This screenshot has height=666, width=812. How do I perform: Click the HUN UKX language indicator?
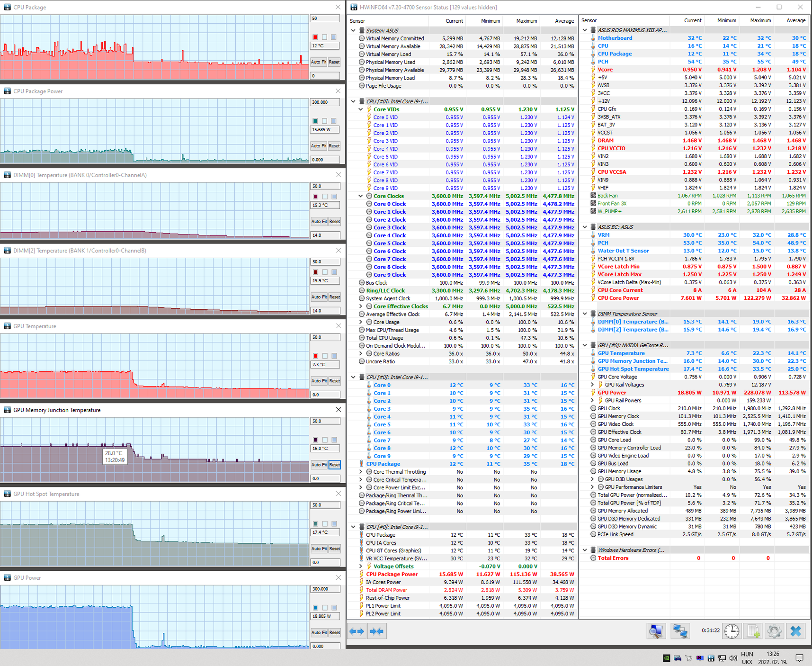[747, 658]
